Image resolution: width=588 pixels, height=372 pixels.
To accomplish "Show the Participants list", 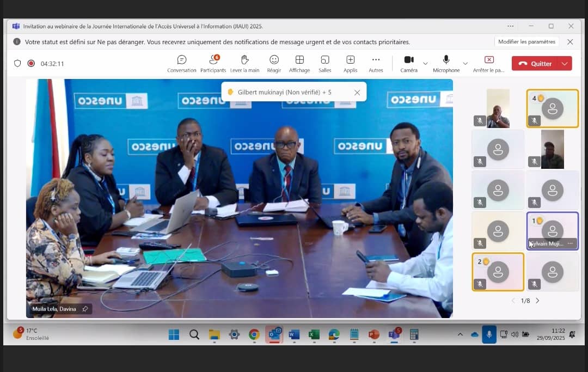I will tap(213, 63).
